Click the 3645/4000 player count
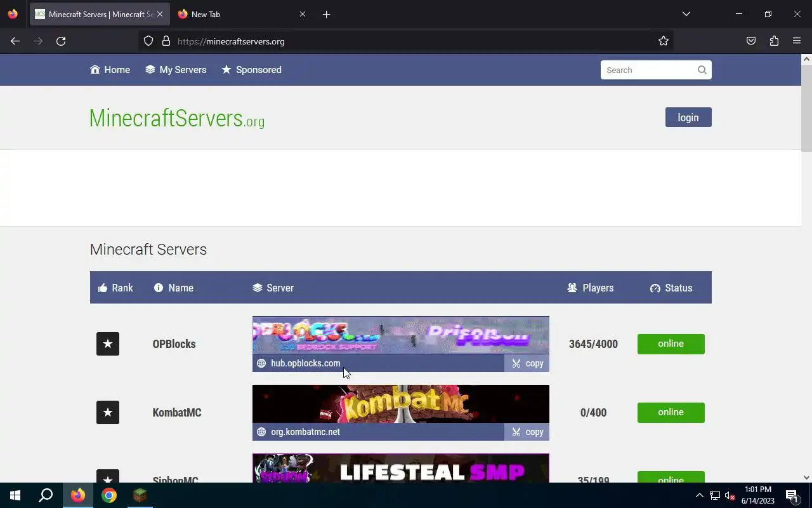 (593, 344)
